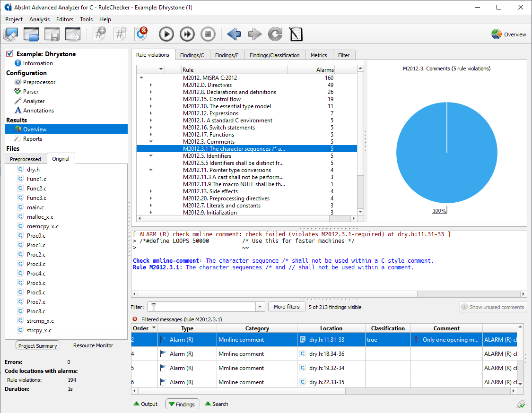Switch to the Findings/Classification tab

[274, 55]
